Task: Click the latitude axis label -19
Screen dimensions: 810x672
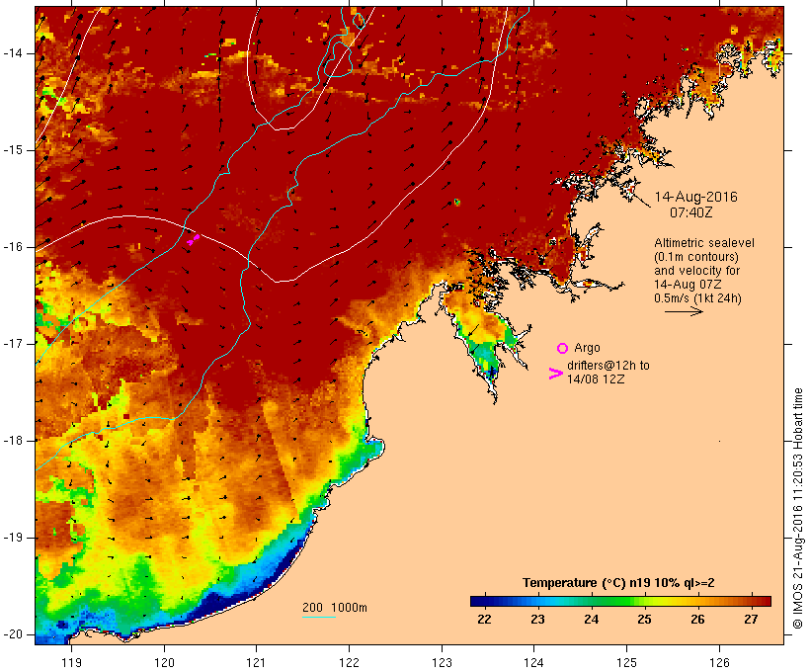Action: (13, 538)
